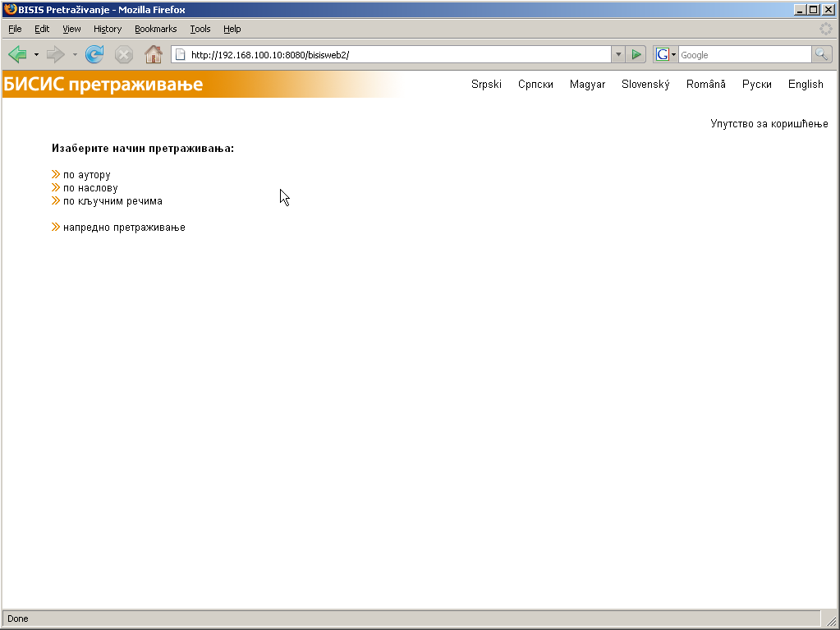Image resolution: width=840 pixels, height=630 pixels.
Task: Open the Упутство за коришћење help link
Action: (769, 124)
